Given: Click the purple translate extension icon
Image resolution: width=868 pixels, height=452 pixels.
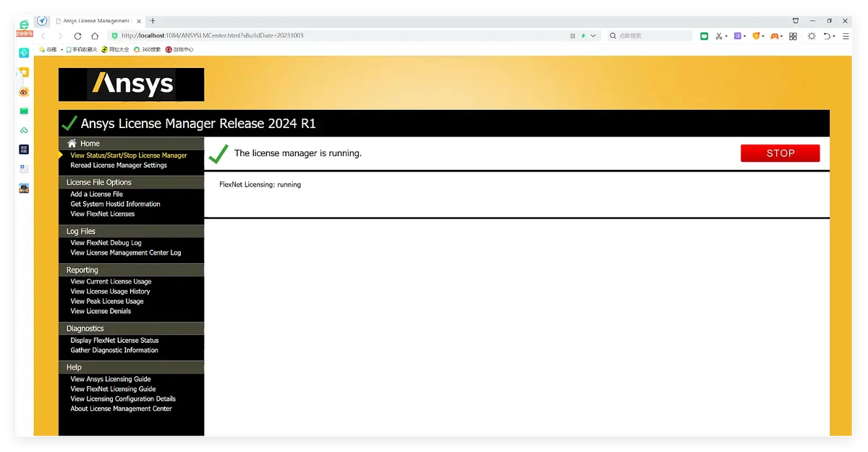Looking at the screenshot, I should [x=737, y=35].
